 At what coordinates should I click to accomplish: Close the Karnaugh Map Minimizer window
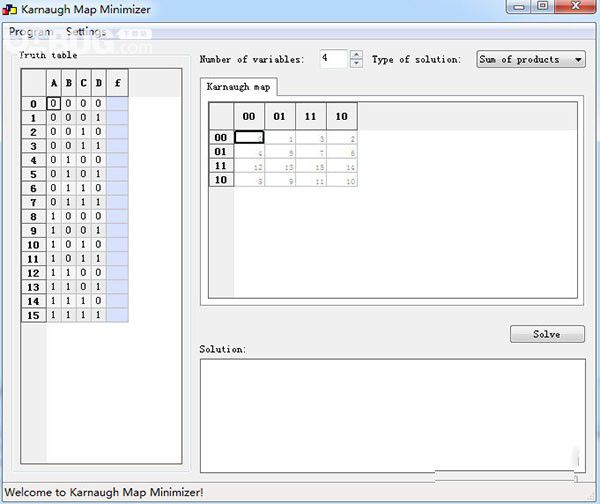[x=576, y=6]
